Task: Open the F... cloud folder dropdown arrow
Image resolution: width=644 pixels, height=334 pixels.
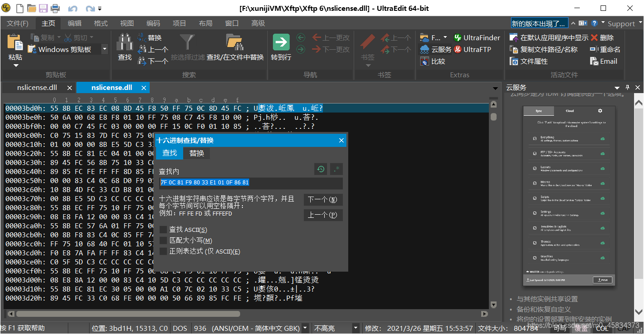Action: 445,38
